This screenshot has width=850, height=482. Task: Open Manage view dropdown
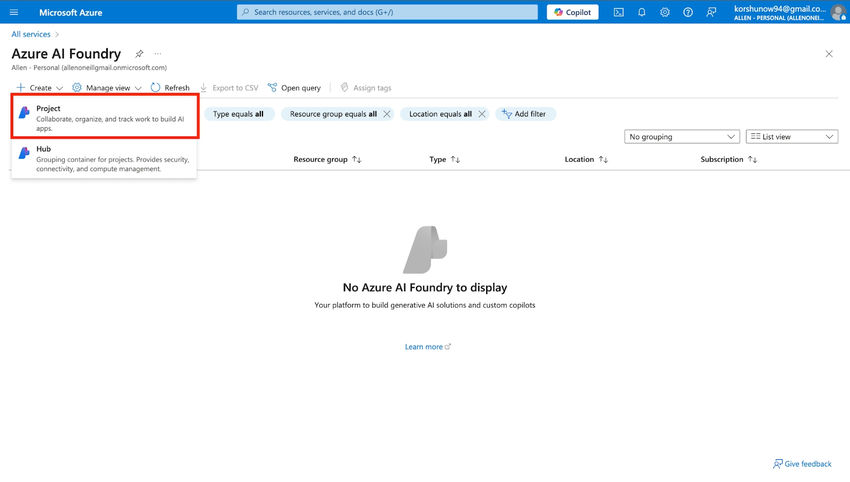point(107,88)
